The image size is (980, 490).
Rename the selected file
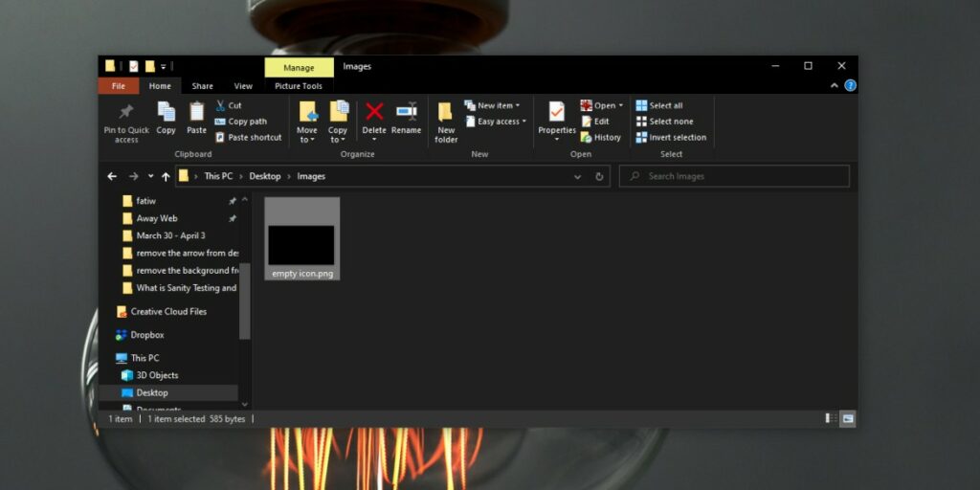click(406, 118)
